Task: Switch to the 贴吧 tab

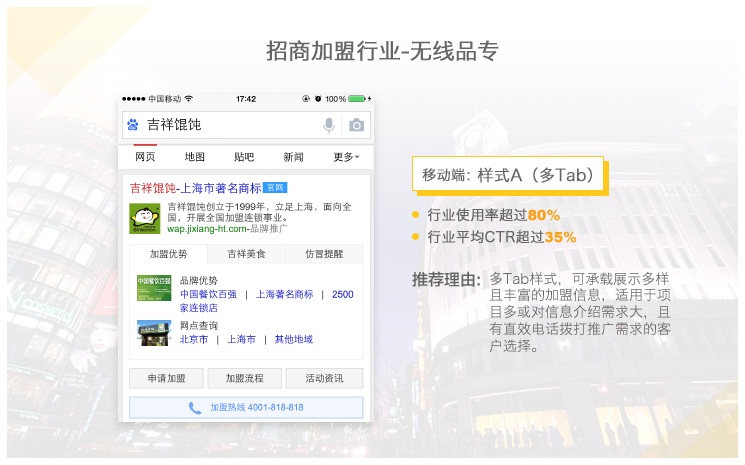Action: pos(244,157)
